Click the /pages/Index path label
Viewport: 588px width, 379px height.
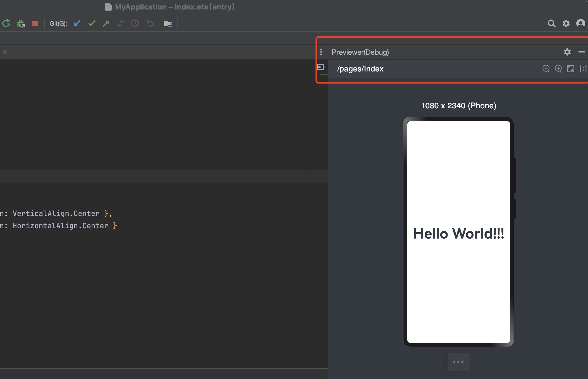tap(360, 69)
